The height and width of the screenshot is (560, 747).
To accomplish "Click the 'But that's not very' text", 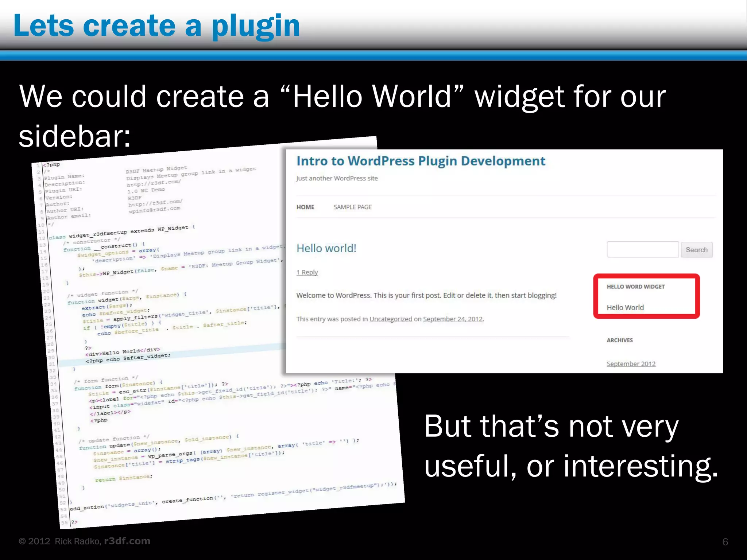I will click(551, 427).
